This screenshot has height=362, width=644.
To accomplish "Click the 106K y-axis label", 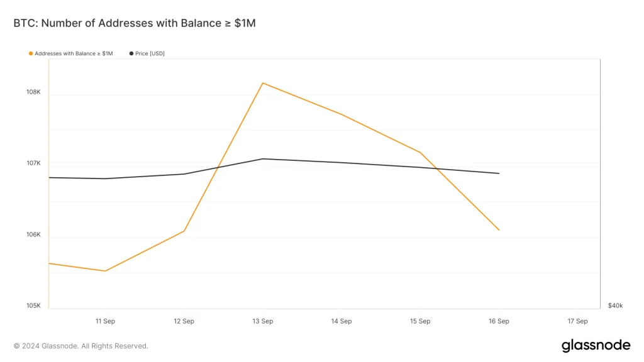I will click(33, 234).
